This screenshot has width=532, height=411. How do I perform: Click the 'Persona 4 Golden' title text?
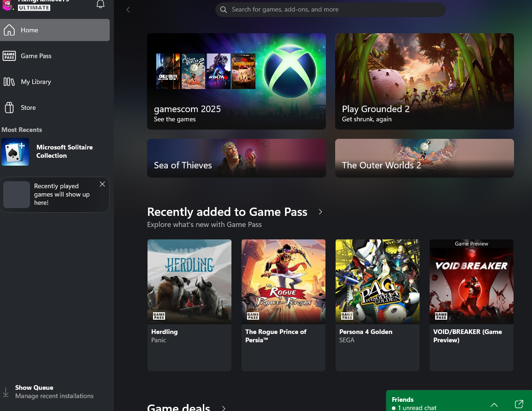tap(366, 332)
